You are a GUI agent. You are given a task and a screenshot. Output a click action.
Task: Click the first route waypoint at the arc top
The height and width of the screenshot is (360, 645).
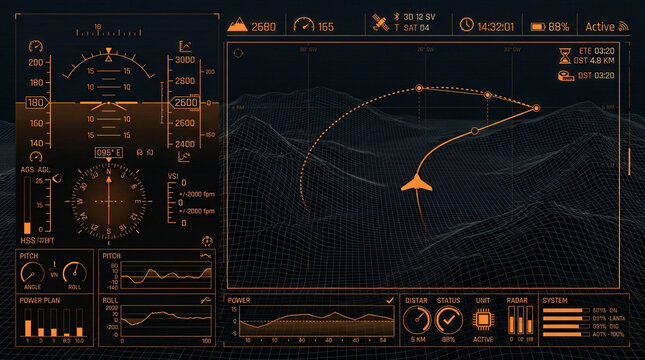point(419,88)
